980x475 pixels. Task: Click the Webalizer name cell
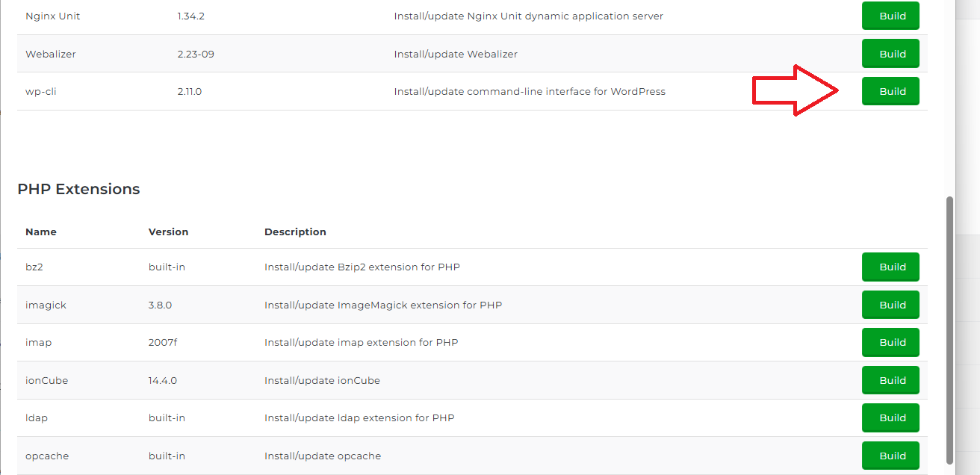coord(51,54)
